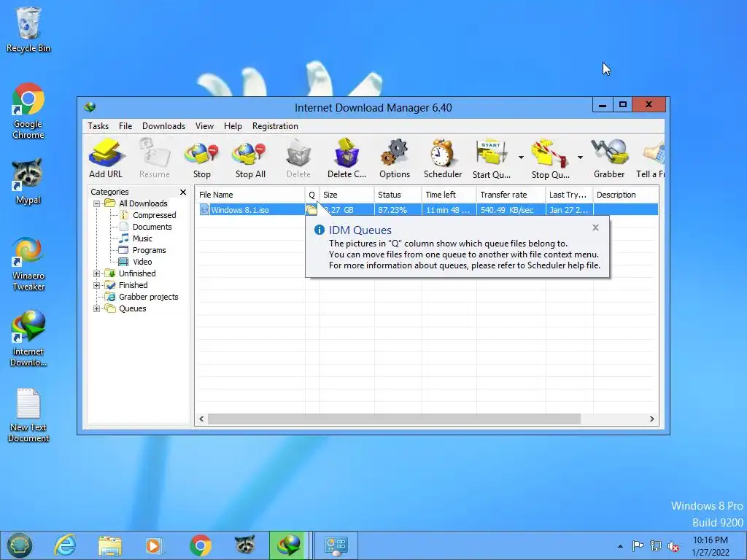The image size is (747, 560).
Task: Open File Explorer from the taskbar
Action: click(109, 545)
